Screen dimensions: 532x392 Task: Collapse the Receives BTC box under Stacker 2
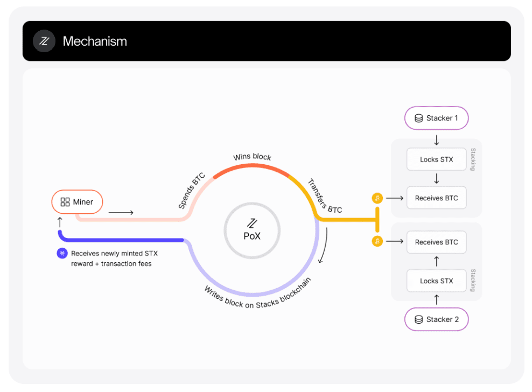[436, 242]
